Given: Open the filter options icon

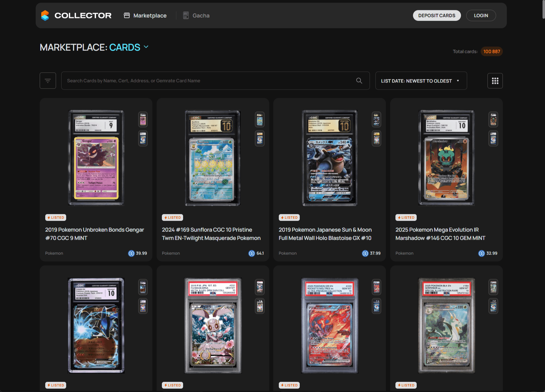Looking at the screenshot, I should [x=48, y=81].
